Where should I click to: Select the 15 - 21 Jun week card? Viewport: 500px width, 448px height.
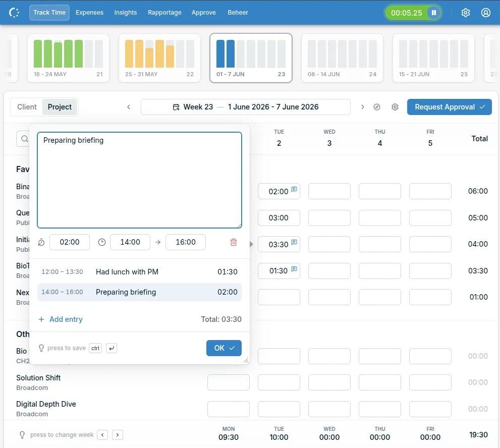click(x=433, y=58)
